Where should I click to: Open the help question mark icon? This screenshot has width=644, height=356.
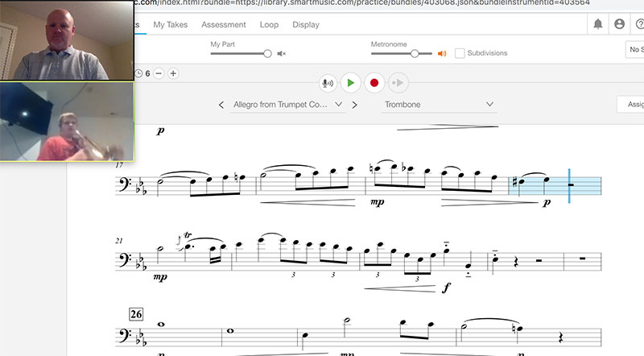coord(639,25)
